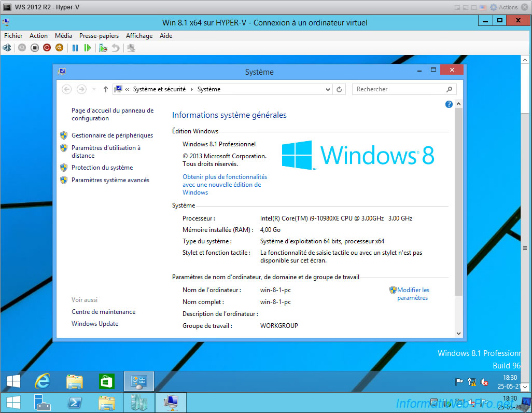
Task: Open Paramètres système avancés
Action: pyautogui.click(x=110, y=180)
